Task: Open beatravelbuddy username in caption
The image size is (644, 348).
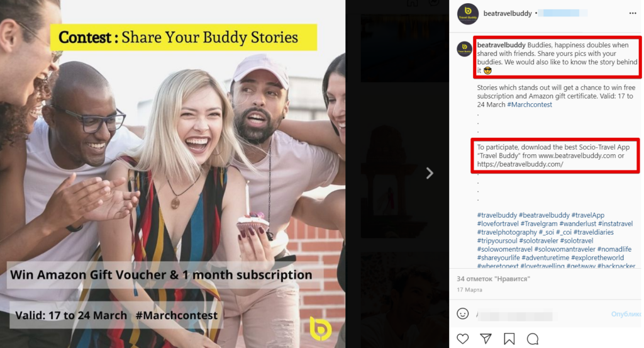Action: tap(501, 45)
